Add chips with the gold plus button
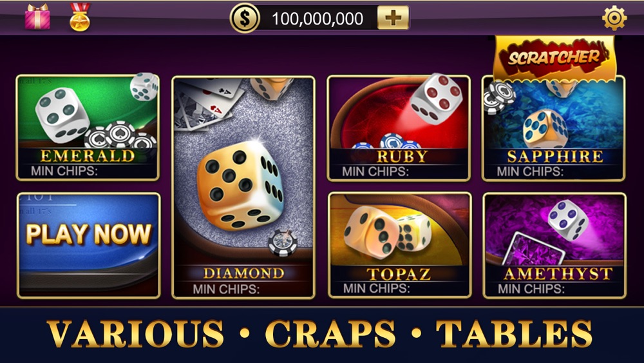Screen dimensions: 644x363 coord(393,17)
